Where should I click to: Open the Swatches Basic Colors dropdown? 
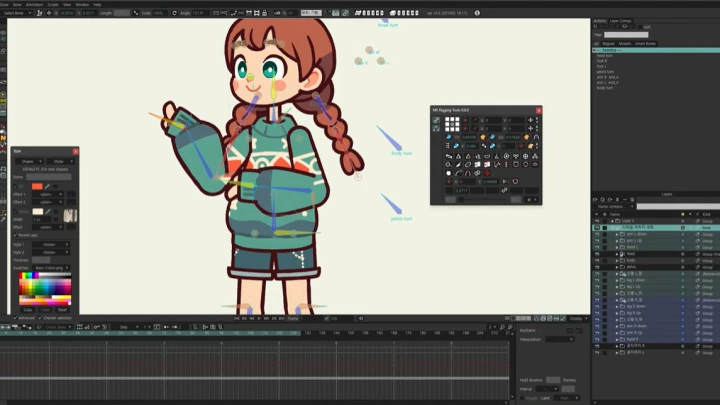click(x=51, y=268)
